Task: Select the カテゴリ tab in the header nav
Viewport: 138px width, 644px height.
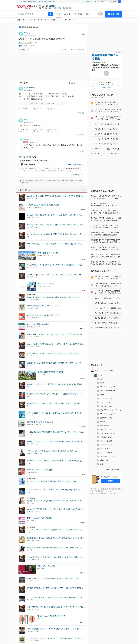Action: click(x=58, y=14)
